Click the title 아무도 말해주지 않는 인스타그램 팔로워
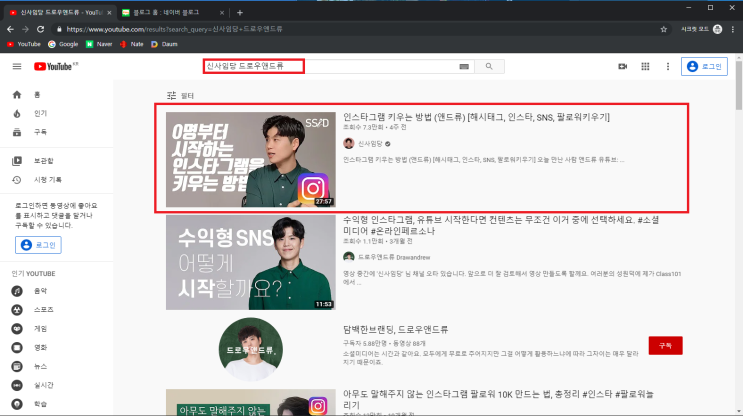This screenshot has width=743, height=416. (x=498, y=399)
